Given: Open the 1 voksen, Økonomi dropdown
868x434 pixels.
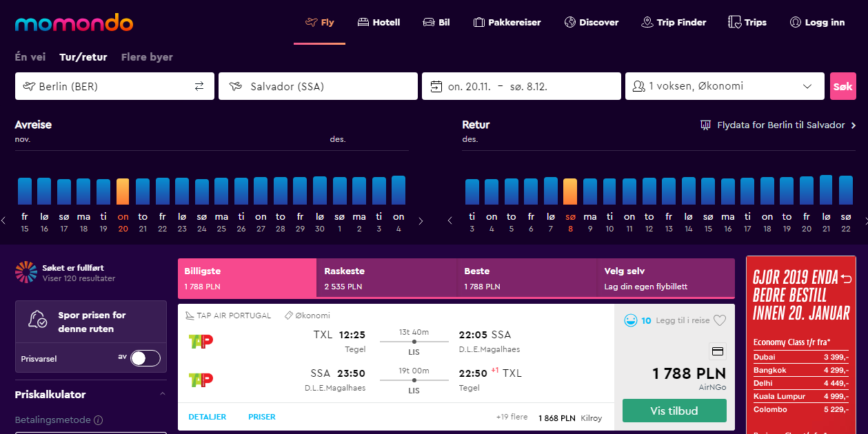Looking at the screenshot, I should tap(725, 86).
